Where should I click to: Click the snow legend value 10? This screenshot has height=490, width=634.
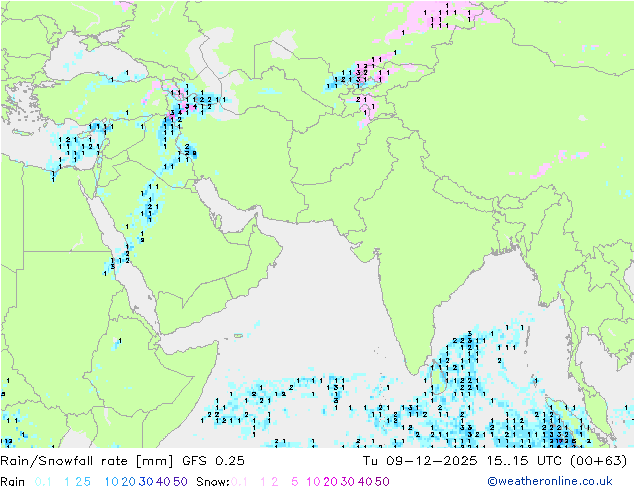[x=313, y=482]
